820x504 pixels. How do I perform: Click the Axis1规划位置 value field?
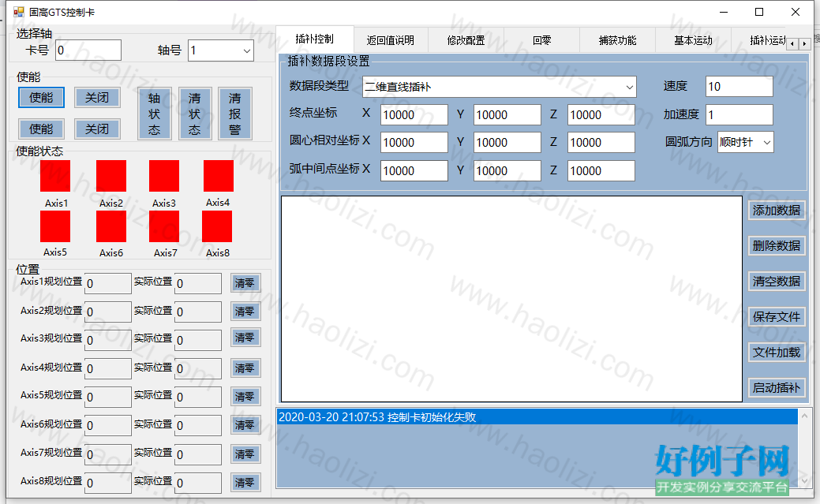(x=108, y=283)
